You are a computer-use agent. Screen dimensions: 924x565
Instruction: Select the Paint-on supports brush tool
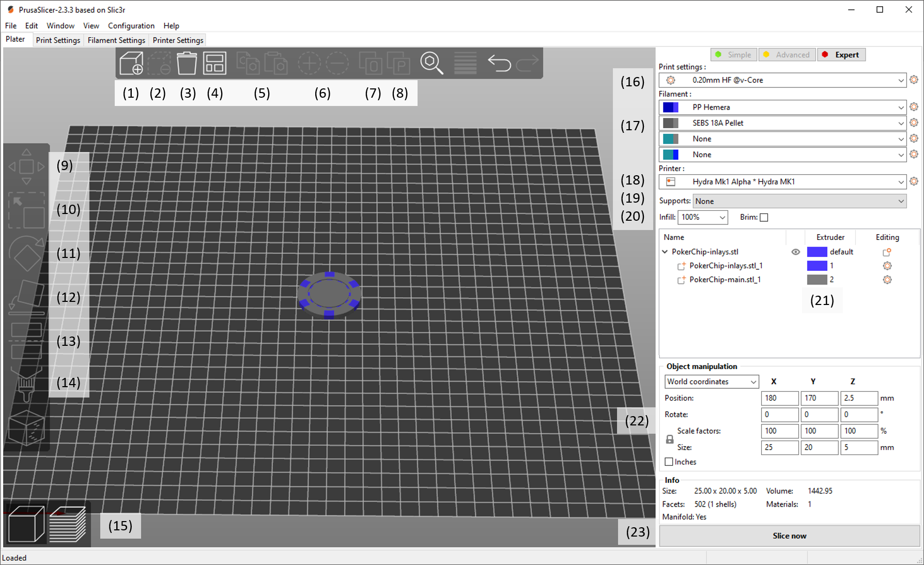coord(26,384)
